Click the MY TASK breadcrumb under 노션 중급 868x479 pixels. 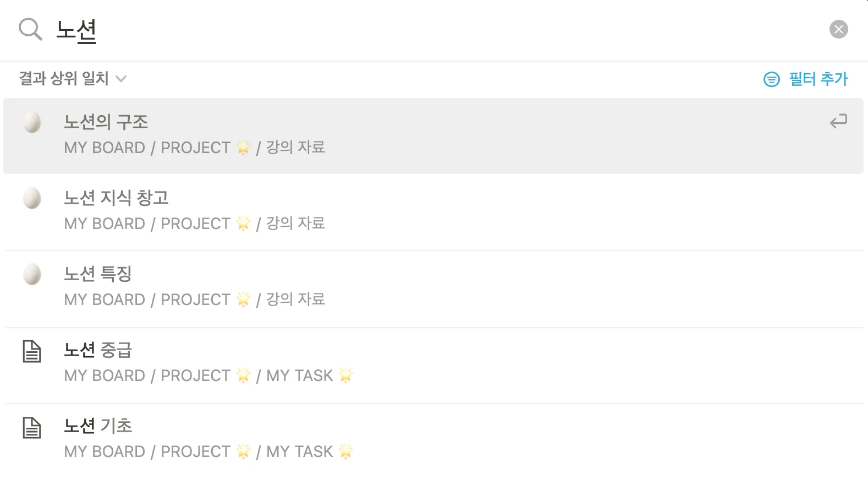coord(300,375)
